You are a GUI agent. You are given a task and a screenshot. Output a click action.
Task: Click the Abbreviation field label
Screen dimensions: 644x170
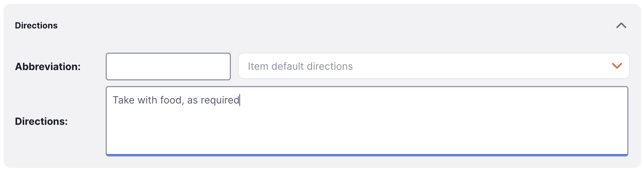coord(48,67)
